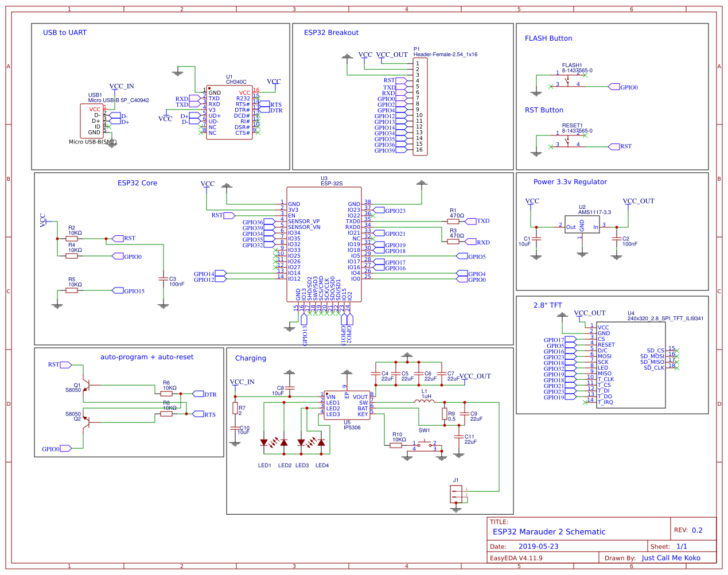728x575 pixels.
Task: Click the LED1 diode symbol
Action: pos(264,442)
